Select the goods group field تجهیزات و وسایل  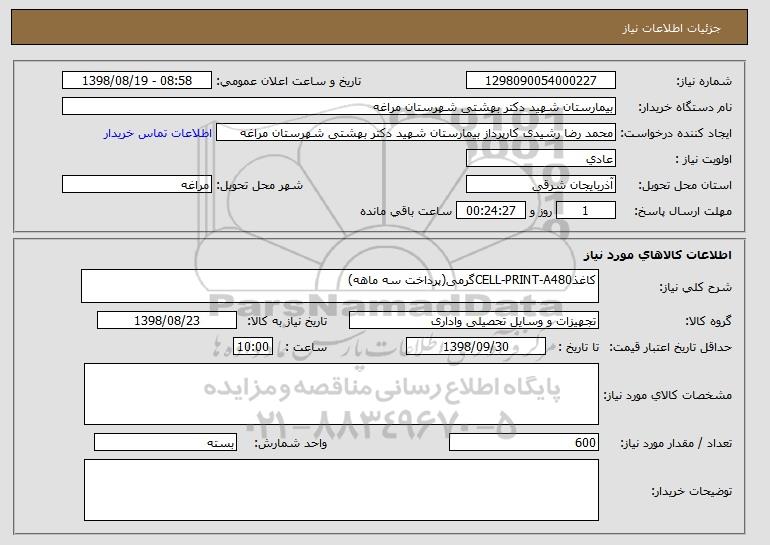(474, 321)
